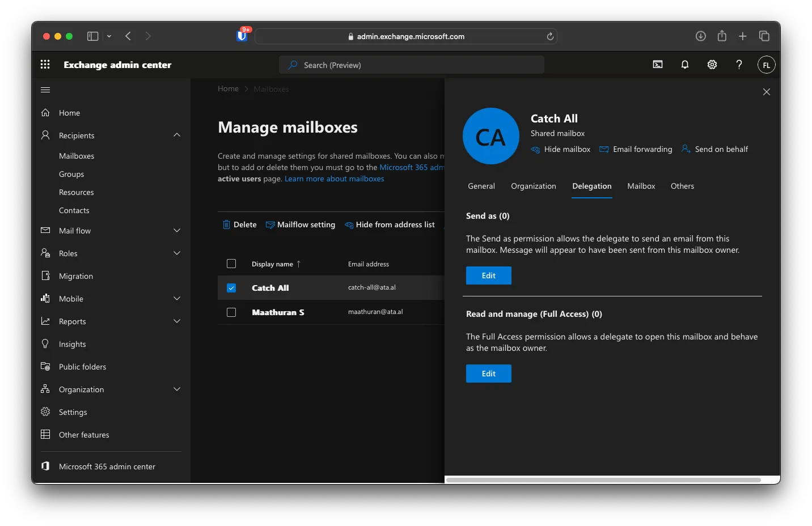Reload the page with the refresh icon
Viewport: 812px width, 526px height.
(x=550, y=36)
